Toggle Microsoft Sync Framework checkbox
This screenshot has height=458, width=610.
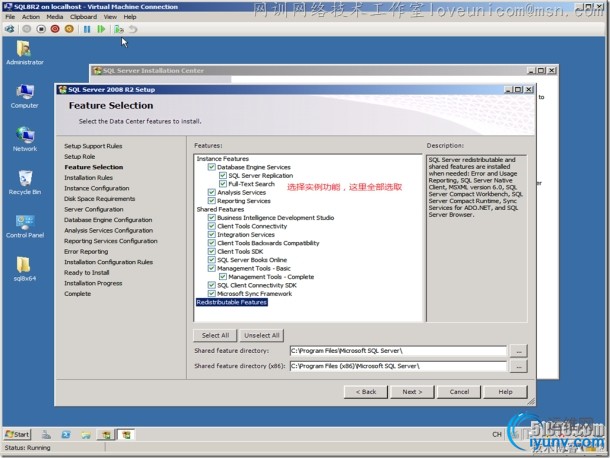click(x=212, y=293)
